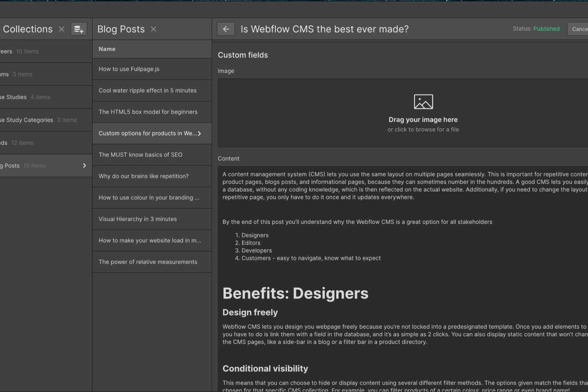The image size is (588, 392).
Task: Open 'Cool water ripple effect in 5 minutes'
Action: 152,91
